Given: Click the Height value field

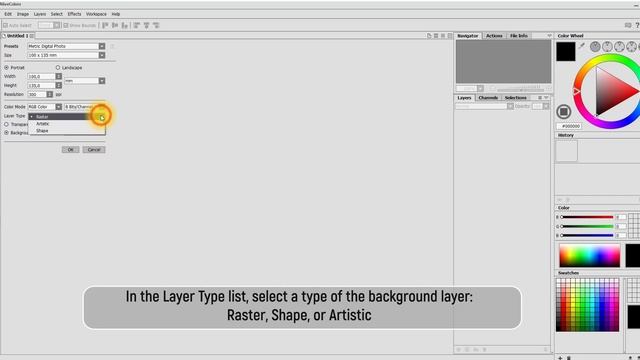Looking at the screenshot, I should point(41,85).
